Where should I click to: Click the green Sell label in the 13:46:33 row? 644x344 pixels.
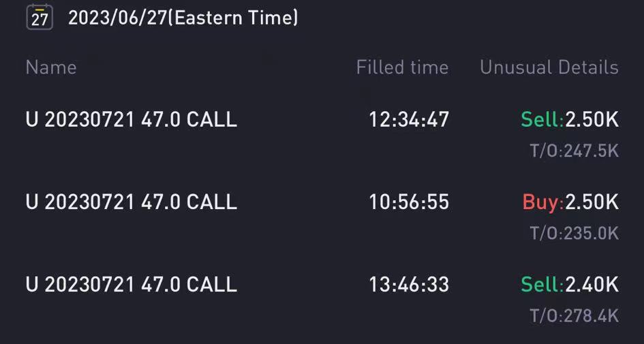click(x=541, y=284)
